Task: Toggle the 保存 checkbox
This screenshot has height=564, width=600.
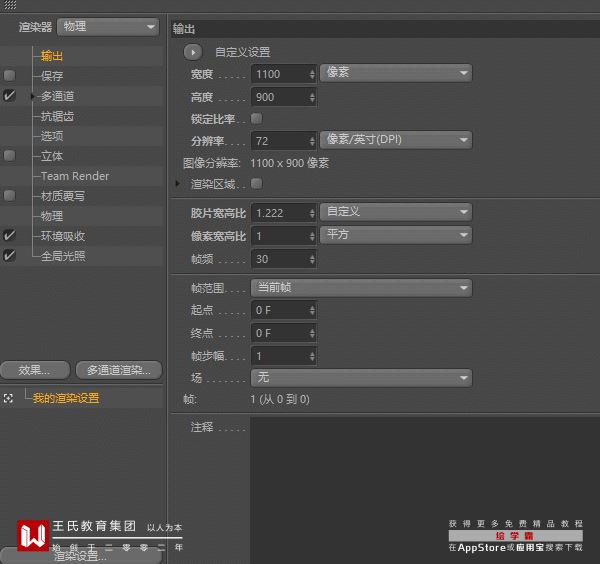Action: point(9,75)
